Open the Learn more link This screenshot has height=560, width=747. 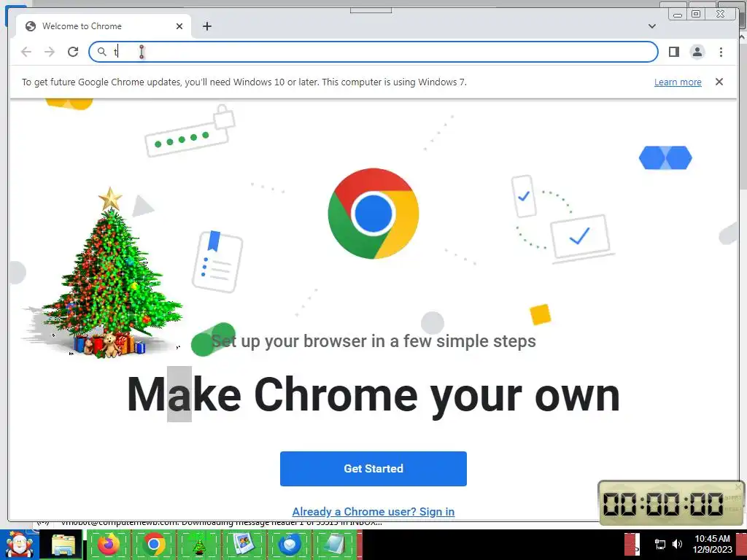click(x=678, y=82)
